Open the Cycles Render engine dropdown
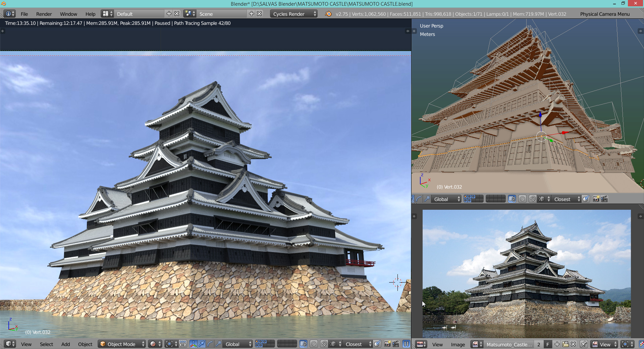Image resolution: width=644 pixels, height=349 pixels. pyautogui.click(x=293, y=14)
